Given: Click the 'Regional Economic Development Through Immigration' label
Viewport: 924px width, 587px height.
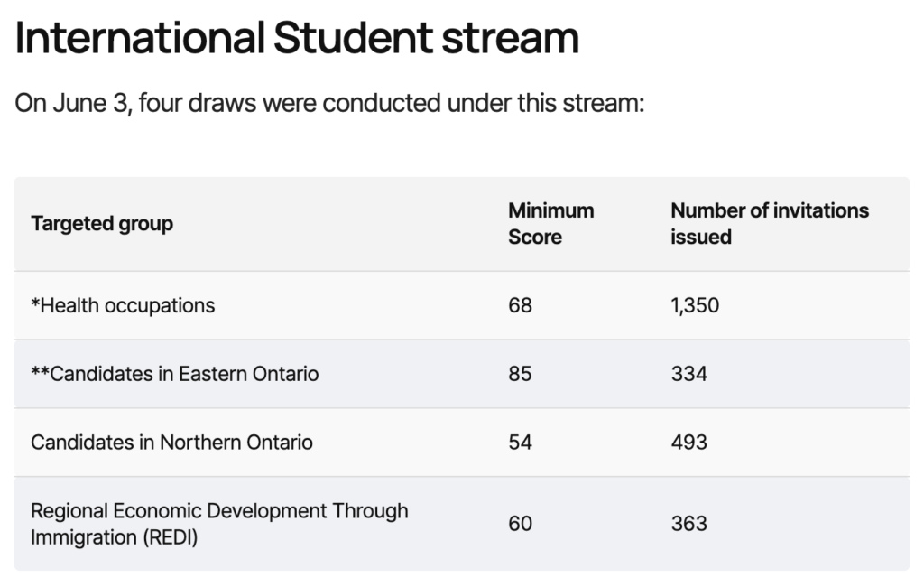Looking at the screenshot, I should (x=219, y=524).
